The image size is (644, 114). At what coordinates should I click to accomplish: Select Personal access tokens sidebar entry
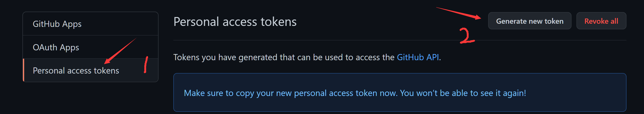[76, 71]
